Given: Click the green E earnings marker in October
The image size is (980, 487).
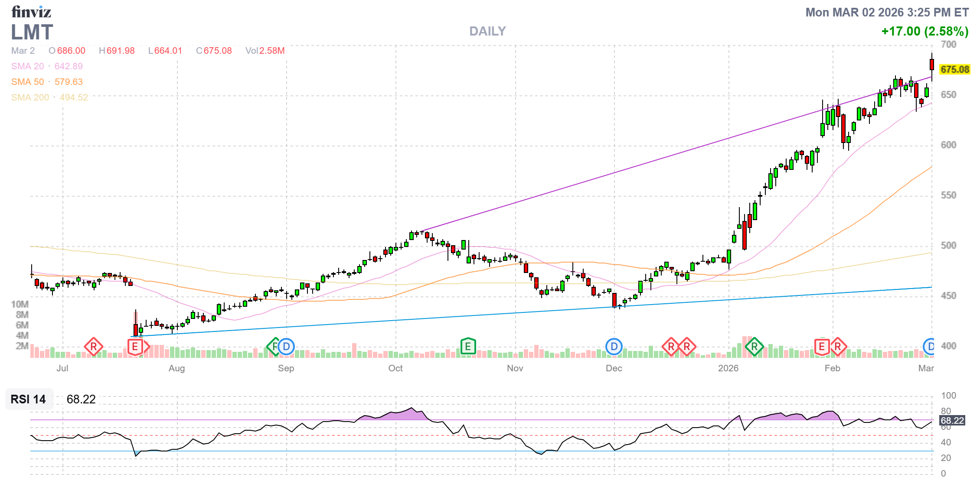Looking at the screenshot, I should 468,347.
